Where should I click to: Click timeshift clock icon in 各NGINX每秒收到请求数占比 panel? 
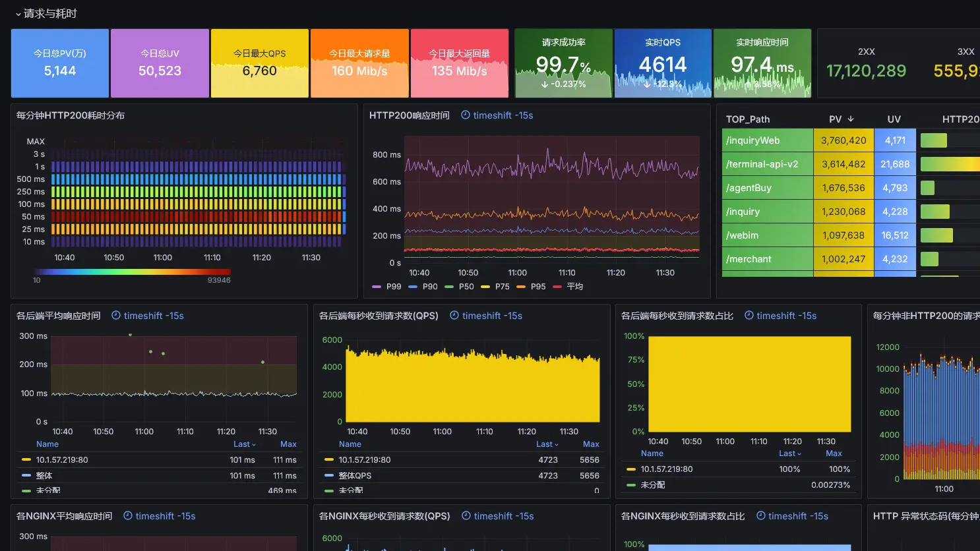pyautogui.click(x=761, y=516)
